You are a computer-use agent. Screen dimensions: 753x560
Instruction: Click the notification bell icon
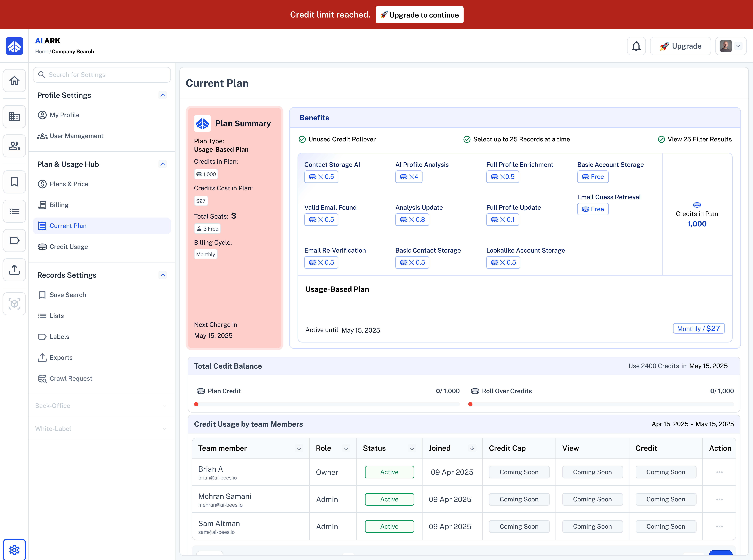pos(636,46)
